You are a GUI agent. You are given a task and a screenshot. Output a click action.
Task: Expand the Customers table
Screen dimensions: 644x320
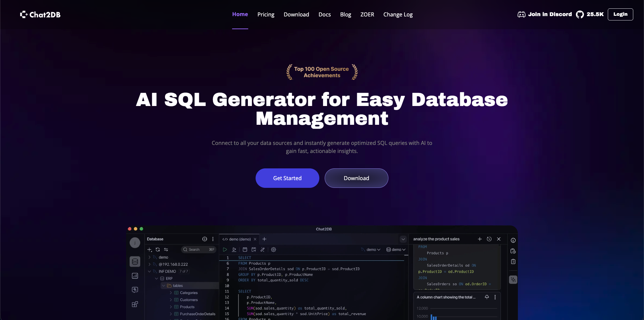(171, 300)
